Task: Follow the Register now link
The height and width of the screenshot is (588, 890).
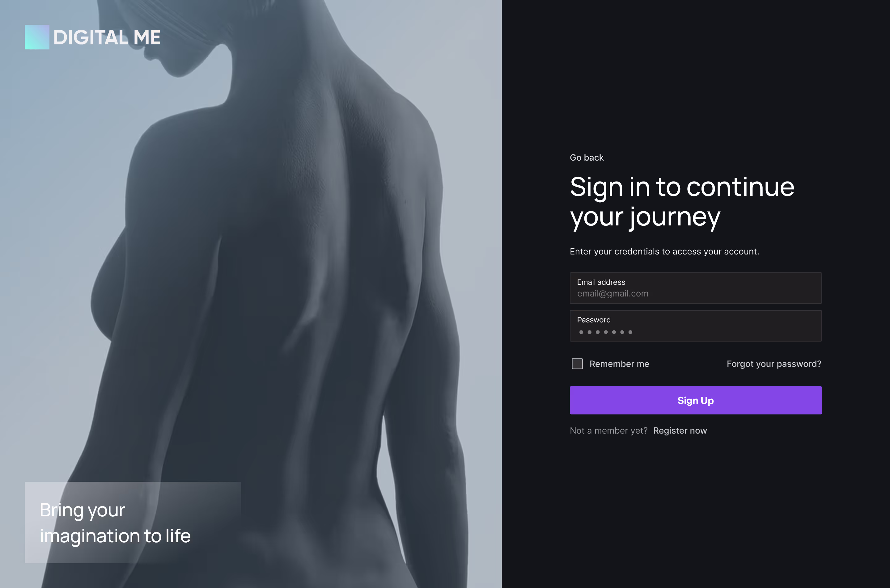Action: pos(680,430)
